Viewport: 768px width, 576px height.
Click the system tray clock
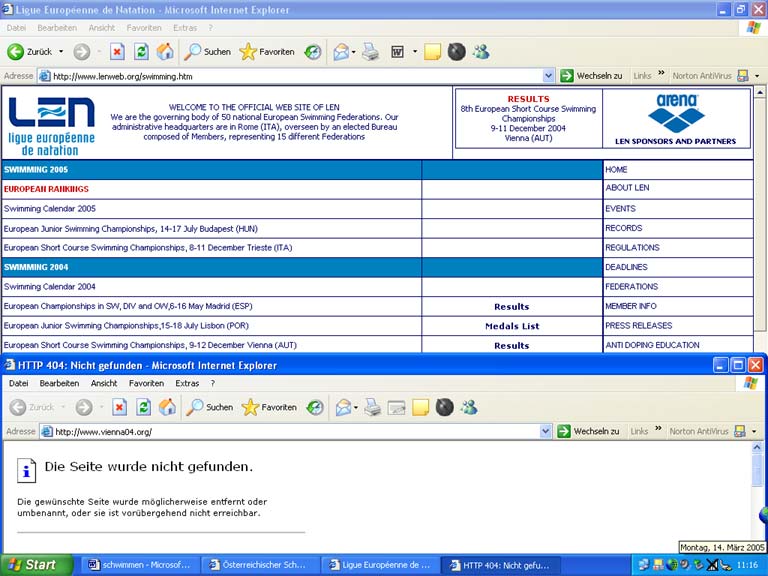click(747, 565)
